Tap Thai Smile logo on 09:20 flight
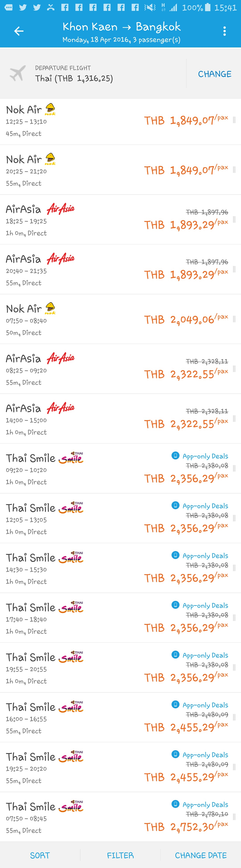Screen dimensions: 241x868 click(71, 458)
